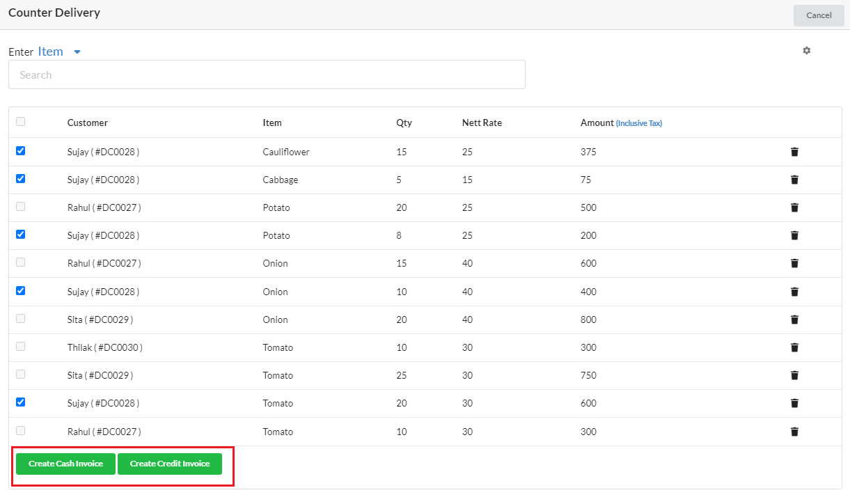Click amount 750 cell

click(x=588, y=375)
